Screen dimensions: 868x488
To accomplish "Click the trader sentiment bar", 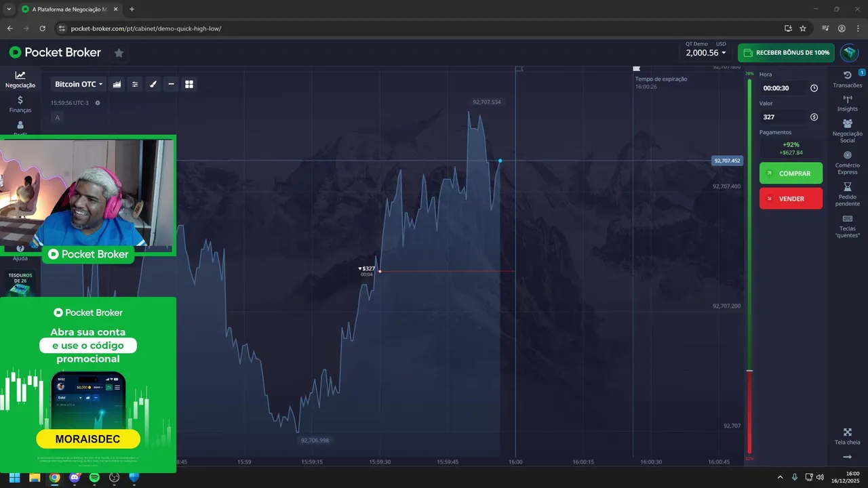I will 749,266.
